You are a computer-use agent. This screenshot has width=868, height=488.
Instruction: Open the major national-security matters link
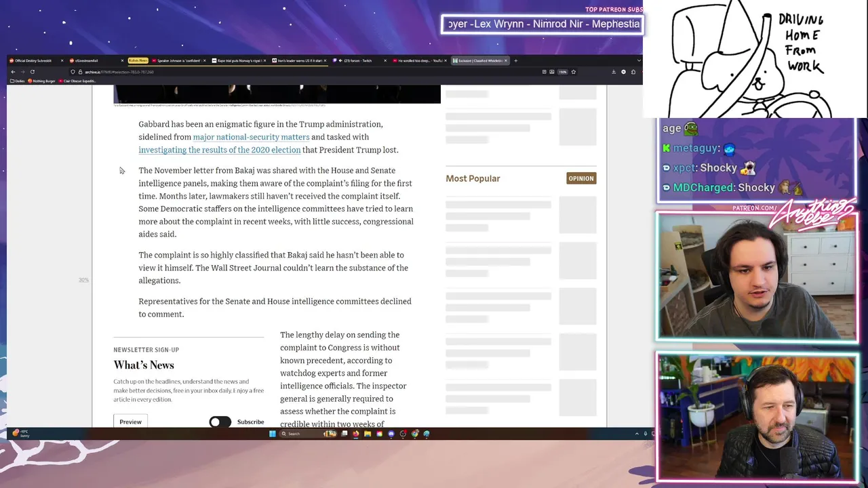(x=251, y=137)
